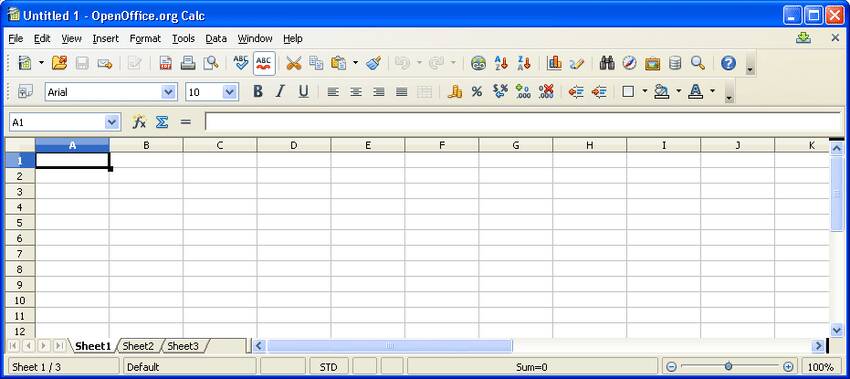Click the Print icon
The height and width of the screenshot is (379, 850).
pyautogui.click(x=188, y=63)
